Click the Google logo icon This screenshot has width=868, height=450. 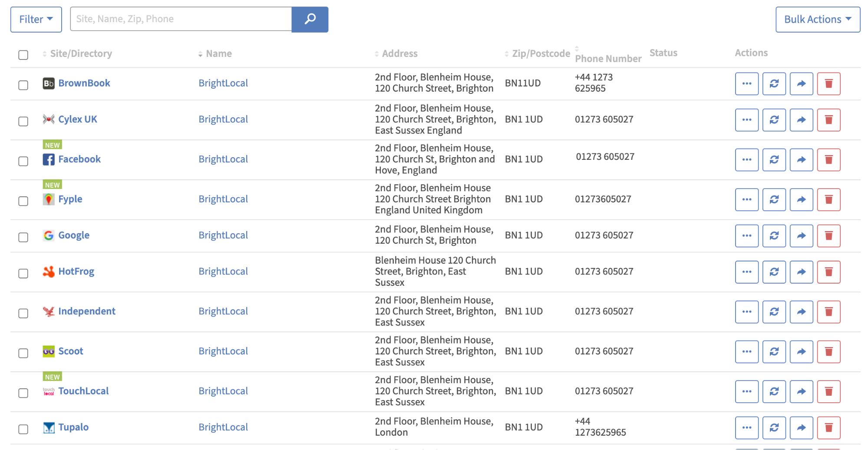coord(49,235)
